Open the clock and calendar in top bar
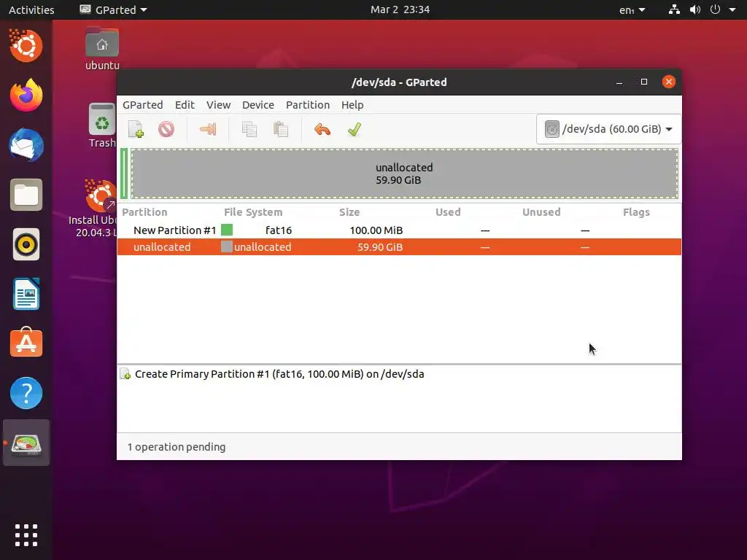The height and width of the screenshot is (560, 747). click(400, 9)
